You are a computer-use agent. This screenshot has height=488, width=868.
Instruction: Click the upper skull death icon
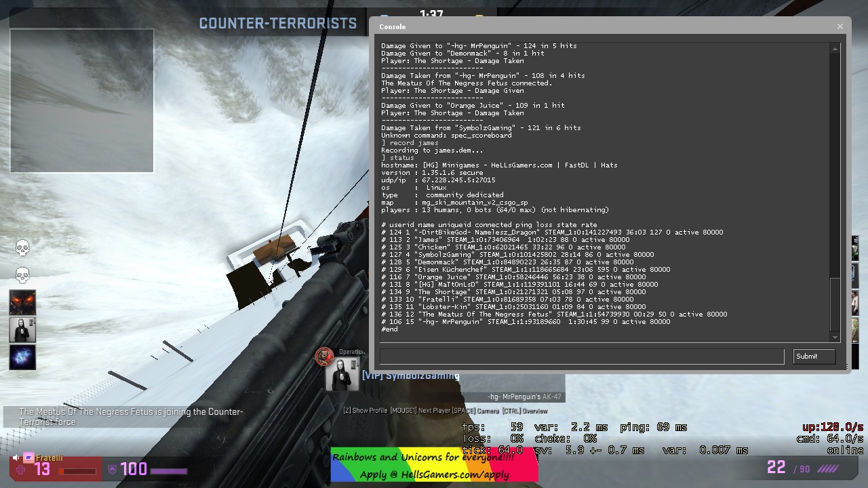(22, 248)
